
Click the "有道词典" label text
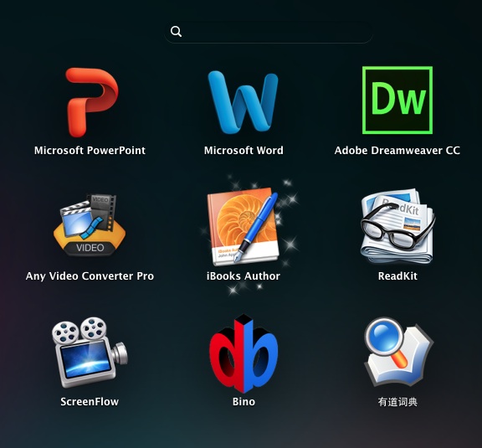pos(397,402)
